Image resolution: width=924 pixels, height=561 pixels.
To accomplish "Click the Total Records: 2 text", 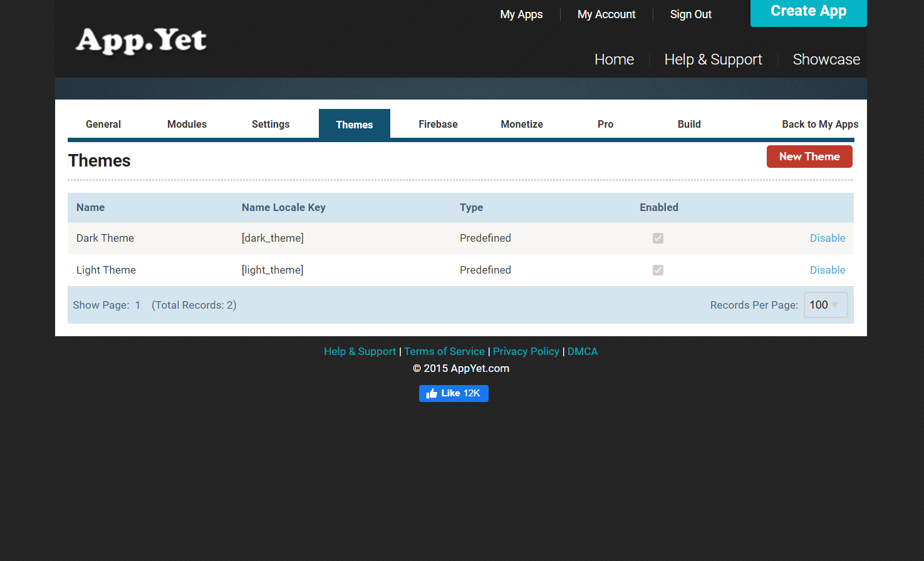I will click(194, 305).
